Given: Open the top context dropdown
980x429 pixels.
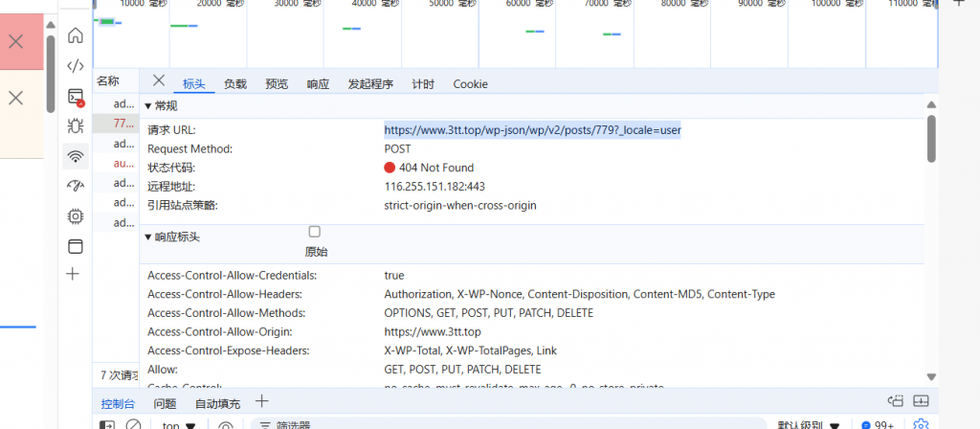Looking at the screenshot, I should point(179,426).
